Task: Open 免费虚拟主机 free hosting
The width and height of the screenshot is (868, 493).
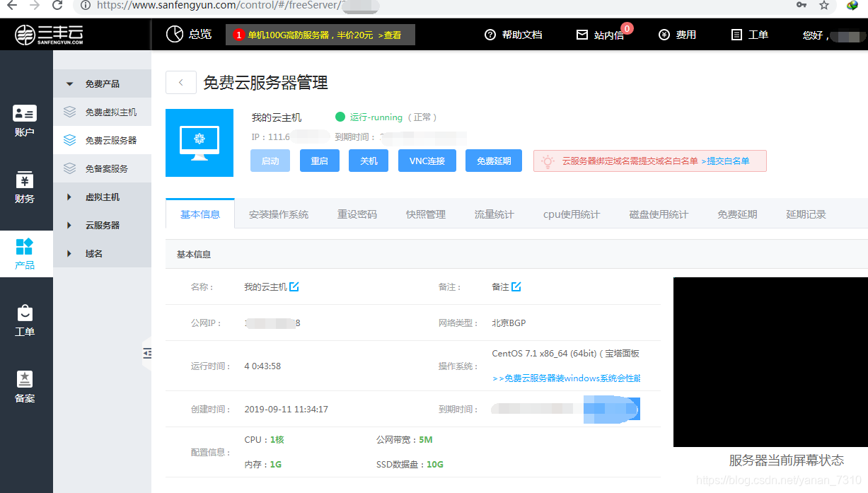Action: click(x=102, y=112)
